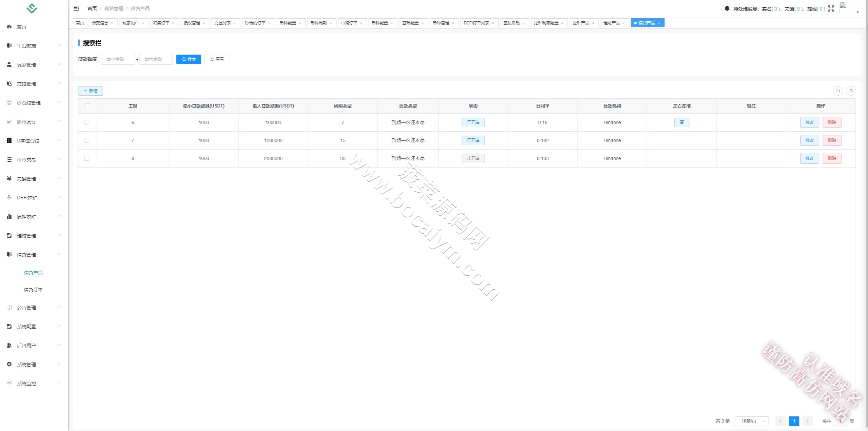
Task: Collapse the 借贷管理 sidebar group
Action: (34, 254)
